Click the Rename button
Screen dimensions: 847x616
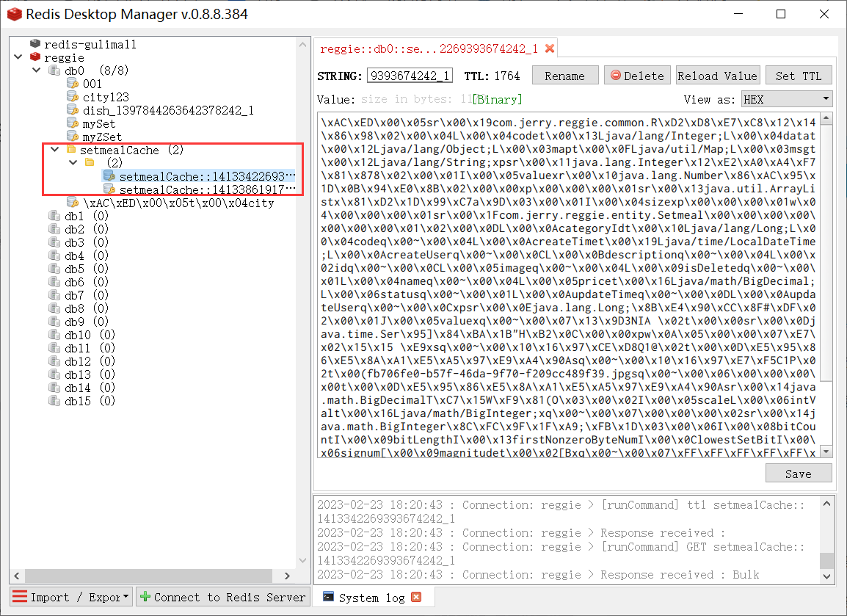[565, 76]
